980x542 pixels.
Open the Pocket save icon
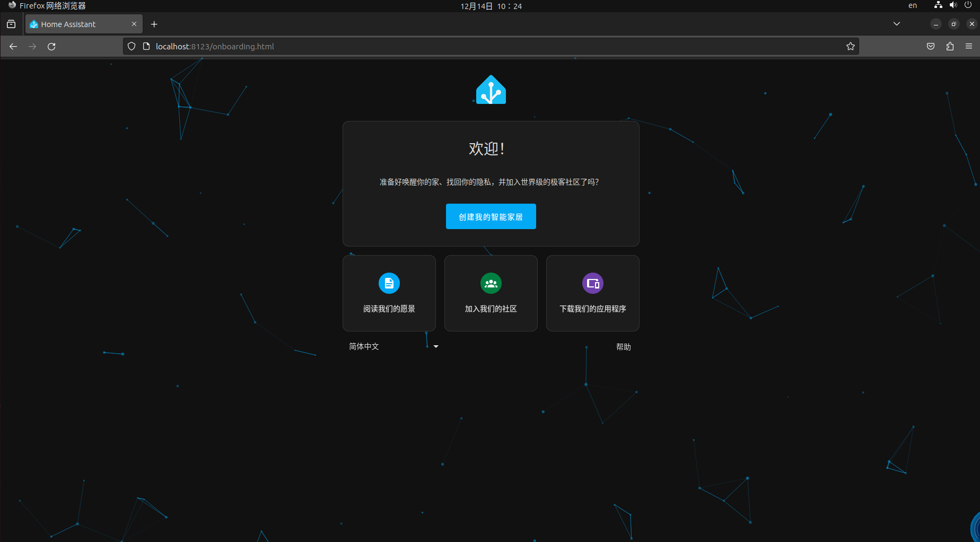click(931, 47)
